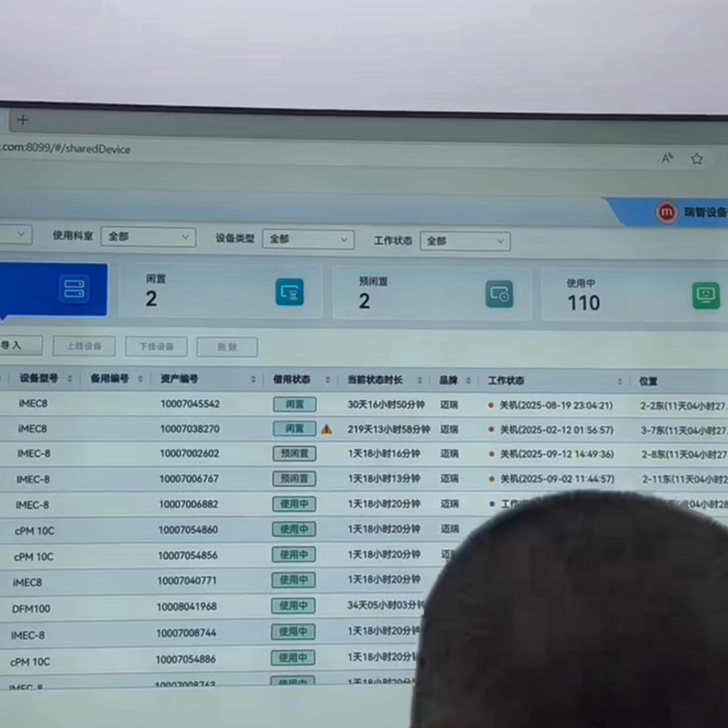Expand the 设备类型 device type dropdown
728x728 pixels.
pos(308,239)
